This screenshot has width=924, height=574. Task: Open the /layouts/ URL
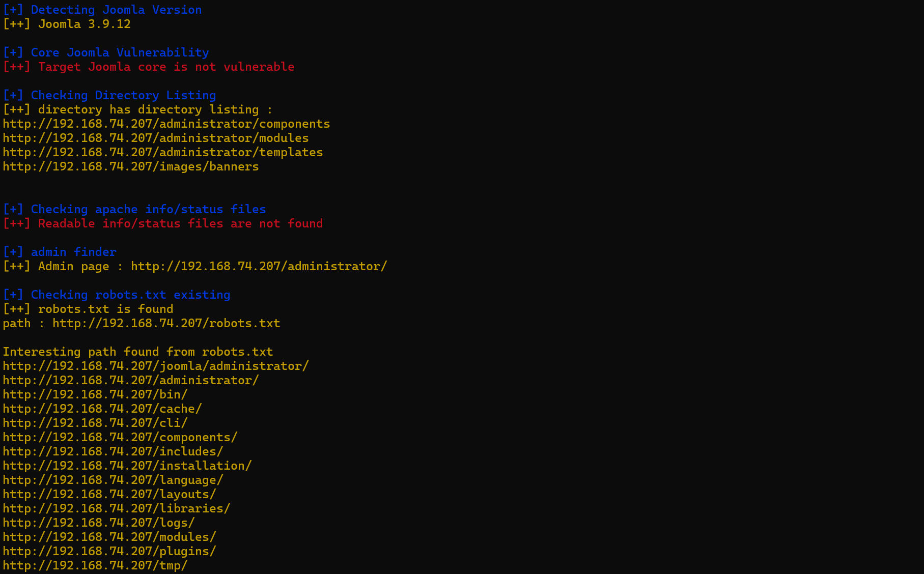click(109, 494)
